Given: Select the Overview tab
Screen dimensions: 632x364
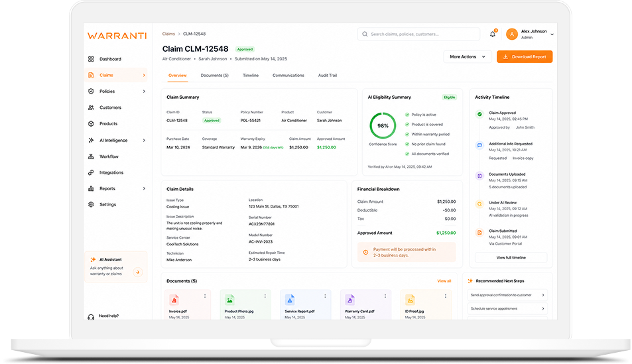Looking at the screenshot, I should click(177, 76).
